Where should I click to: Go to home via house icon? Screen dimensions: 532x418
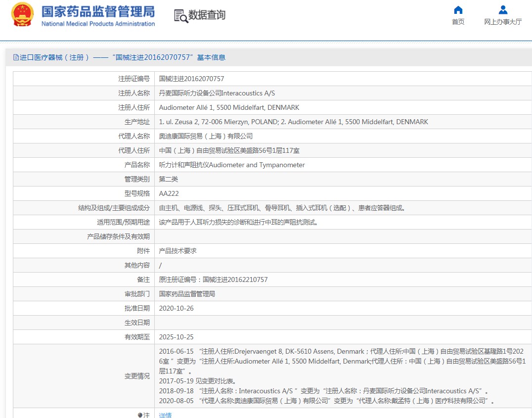pyautogui.click(x=458, y=10)
